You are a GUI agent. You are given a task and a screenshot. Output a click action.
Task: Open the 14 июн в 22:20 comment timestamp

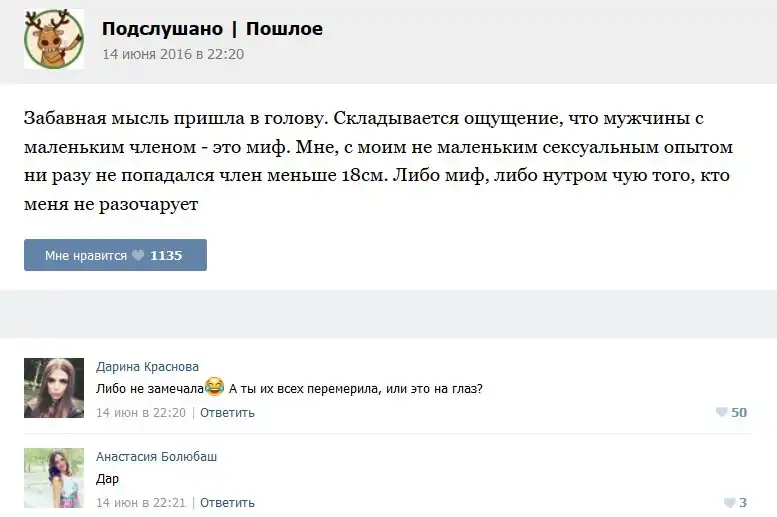click(x=141, y=412)
